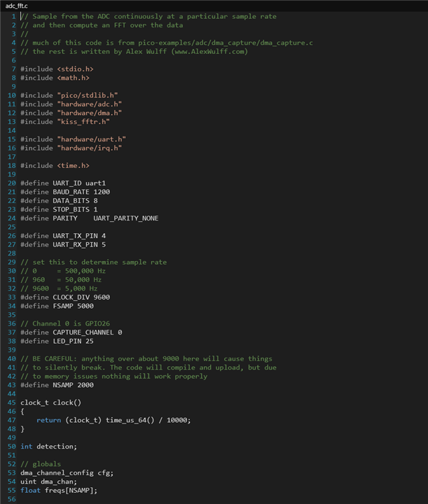This screenshot has width=428, height=504.
Task: Place cursor on FSAMP 5000 define
Action: click(x=73, y=306)
